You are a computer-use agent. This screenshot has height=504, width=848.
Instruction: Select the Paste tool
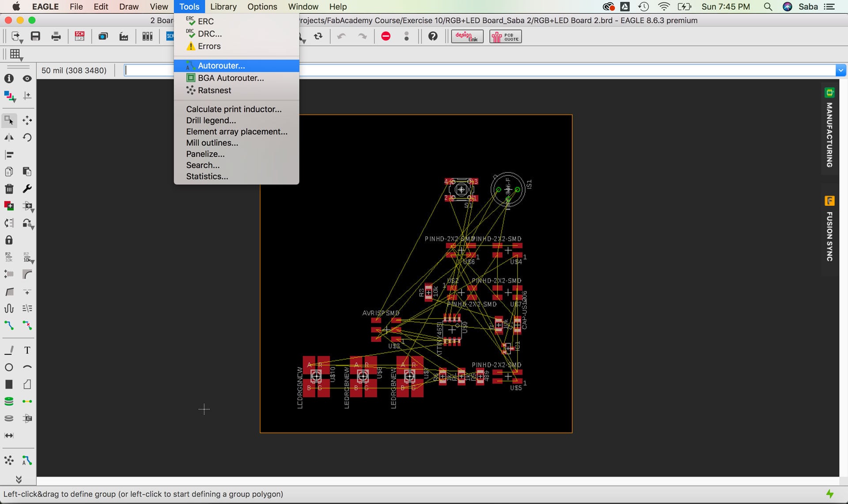pyautogui.click(x=27, y=171)
